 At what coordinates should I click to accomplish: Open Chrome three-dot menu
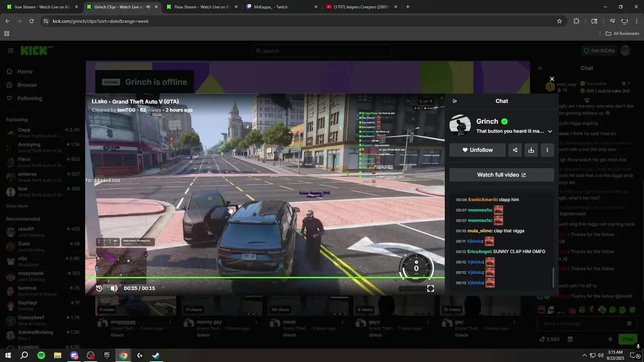coord(636,21)
